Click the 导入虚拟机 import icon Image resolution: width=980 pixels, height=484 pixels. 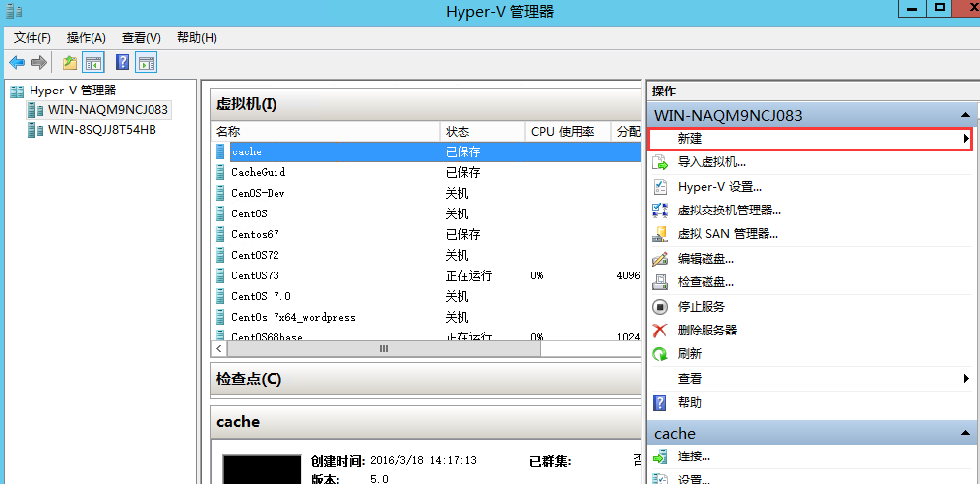pos(660,163)
